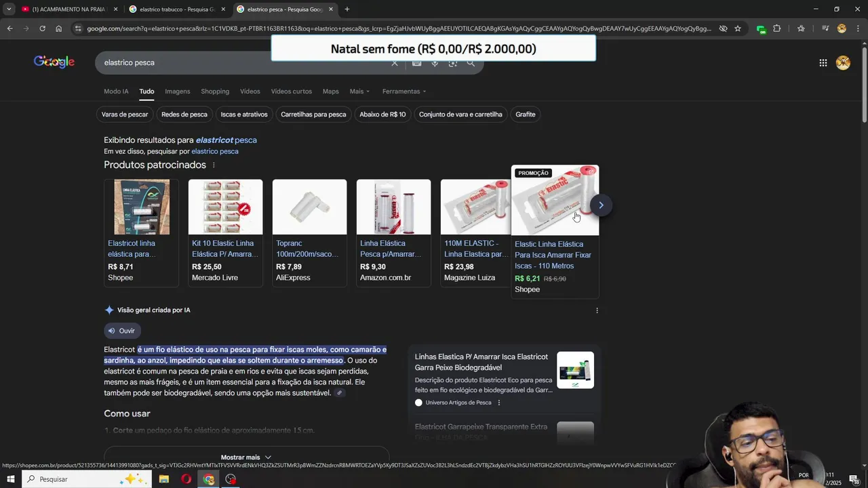Expand AI overview with Mostrar mais

tap(246, 457)
